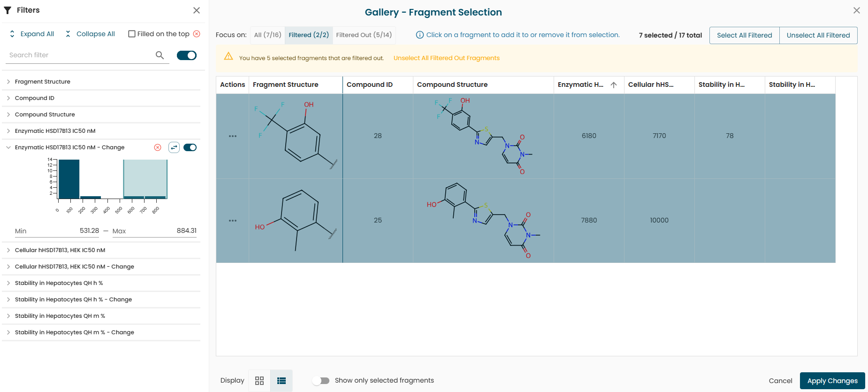Remove the Enzymatic IC50 Change filter
Viewport: 868px width, 392px height.
[158, 147]
